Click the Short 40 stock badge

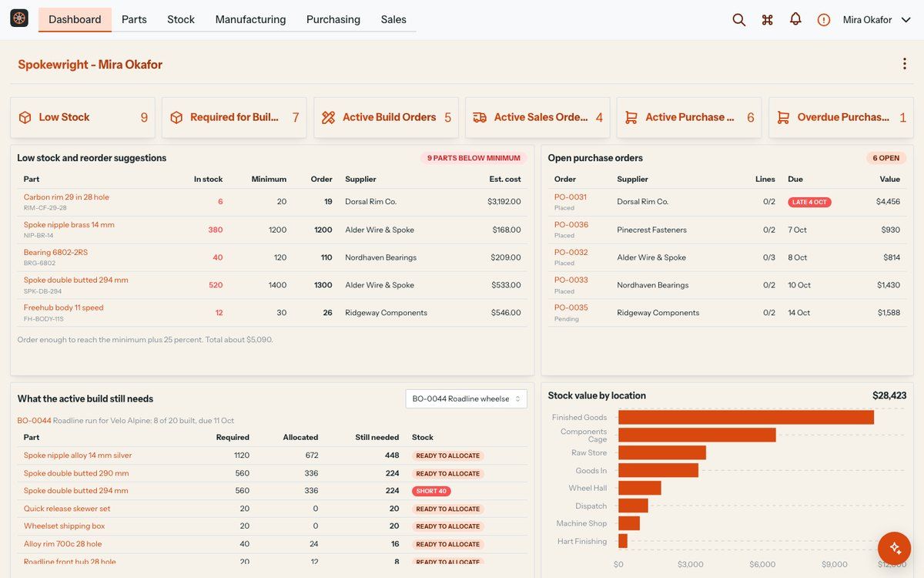coord(431,491)
